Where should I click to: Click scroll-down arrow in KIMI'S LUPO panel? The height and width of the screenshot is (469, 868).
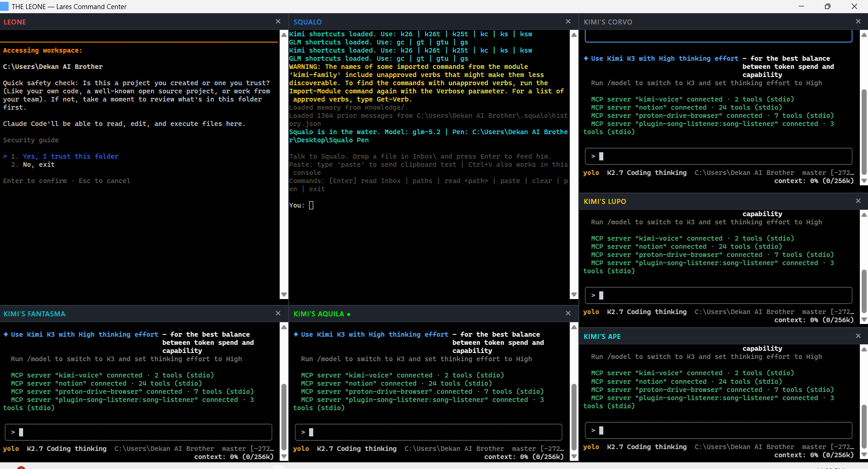click(864, 319)
